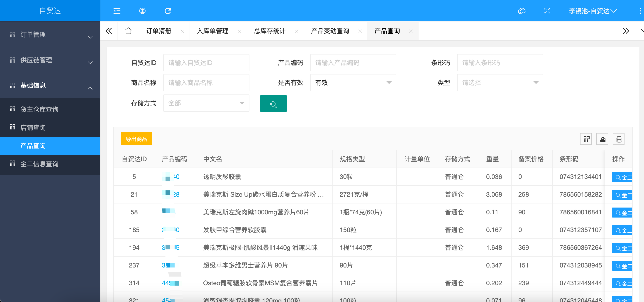The image size is (644, 302).
Task: Open product code link in row ID 314
Action: pos(171,283)
